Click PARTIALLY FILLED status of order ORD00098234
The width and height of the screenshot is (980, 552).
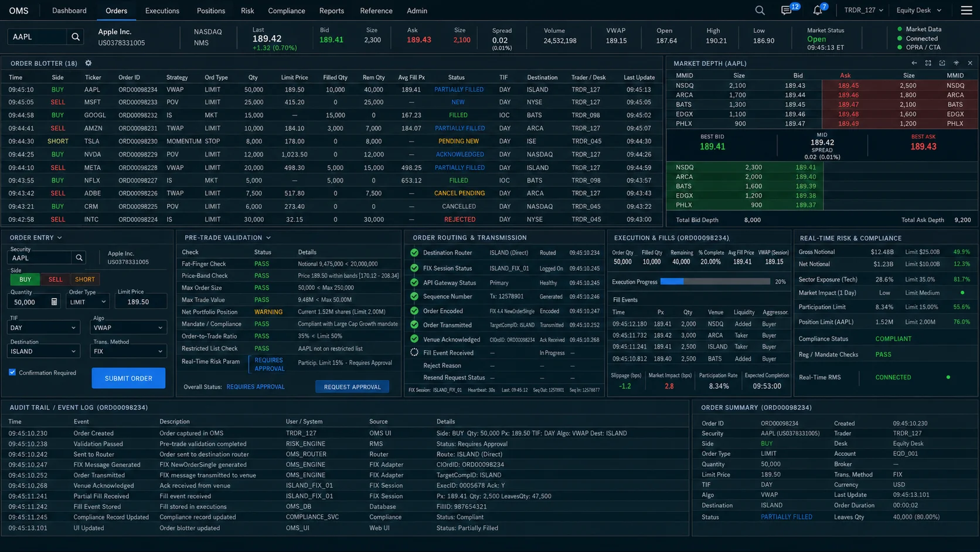(459, 90)
